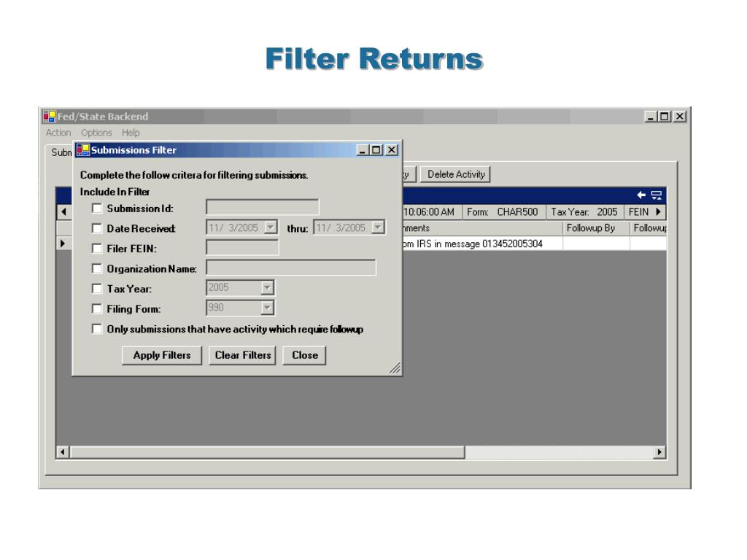Close the Fed/State Backend window
This screenshot has width=747, height=560.
point(680,116)
